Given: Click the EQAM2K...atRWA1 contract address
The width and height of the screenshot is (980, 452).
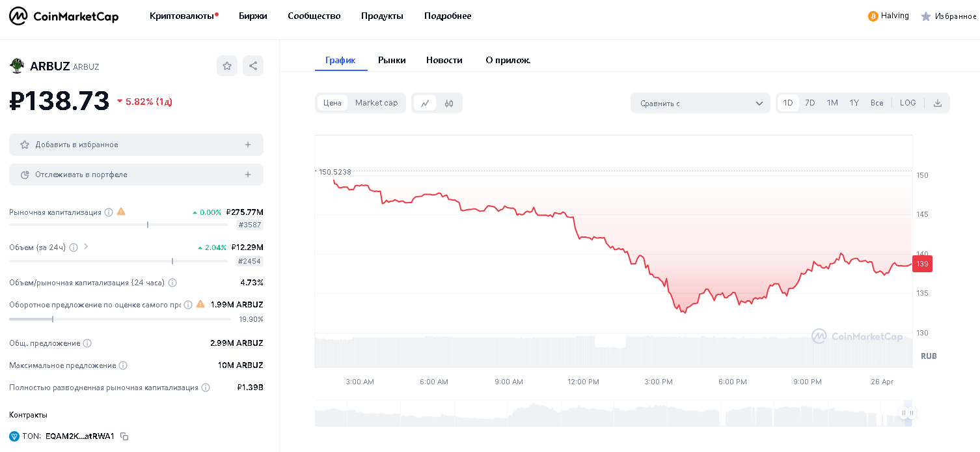Looking at the screenshot, I should pos(80,436).
